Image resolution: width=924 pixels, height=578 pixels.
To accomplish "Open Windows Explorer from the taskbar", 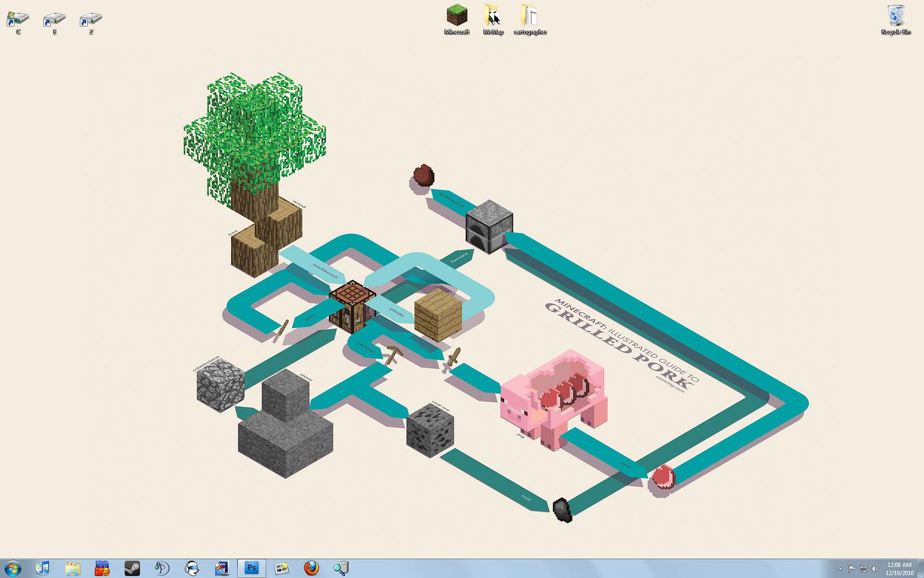I will (x=73, y=568).
